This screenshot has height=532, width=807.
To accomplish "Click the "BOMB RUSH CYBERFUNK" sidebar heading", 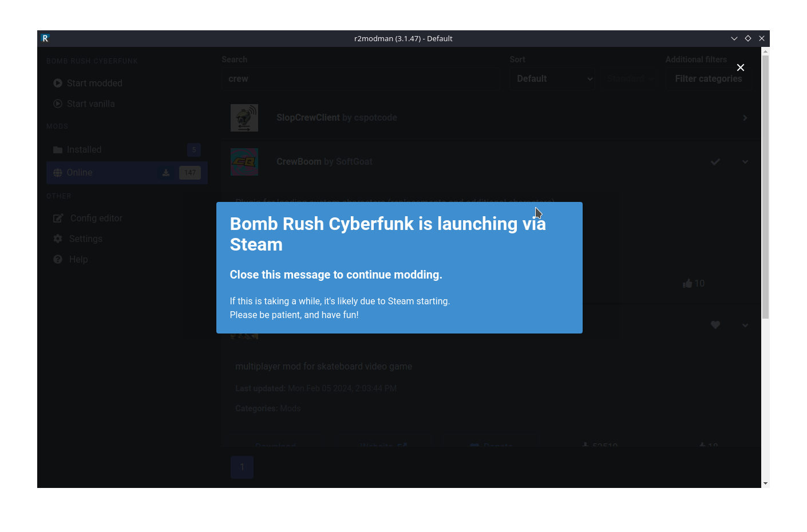I will [92, 61].
